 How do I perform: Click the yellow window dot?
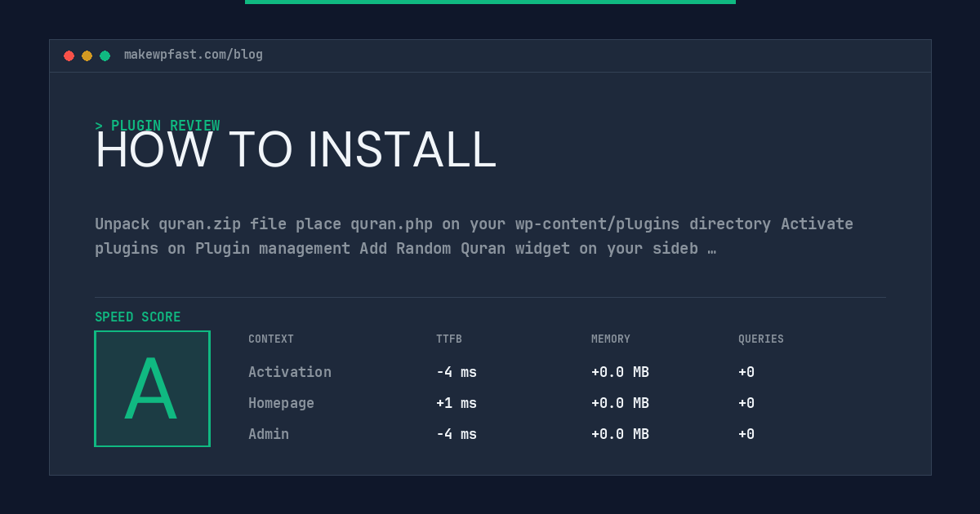click(x=87, y=55)
